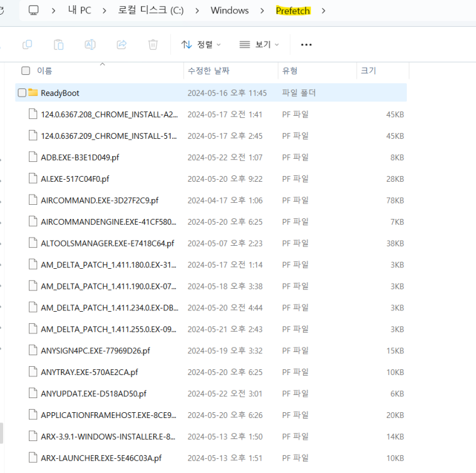476x473 pixels.
Task: Click date 2024-05-22 오전 3:01
Action: click(225, 394)
